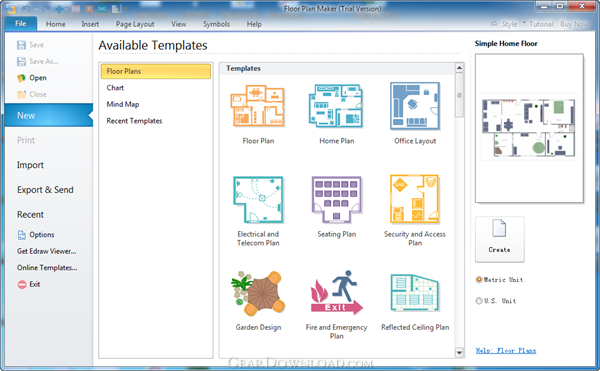600x371 pixels.
Task: Click the templates list scroll down arrow
Action: tap(459, 352)
